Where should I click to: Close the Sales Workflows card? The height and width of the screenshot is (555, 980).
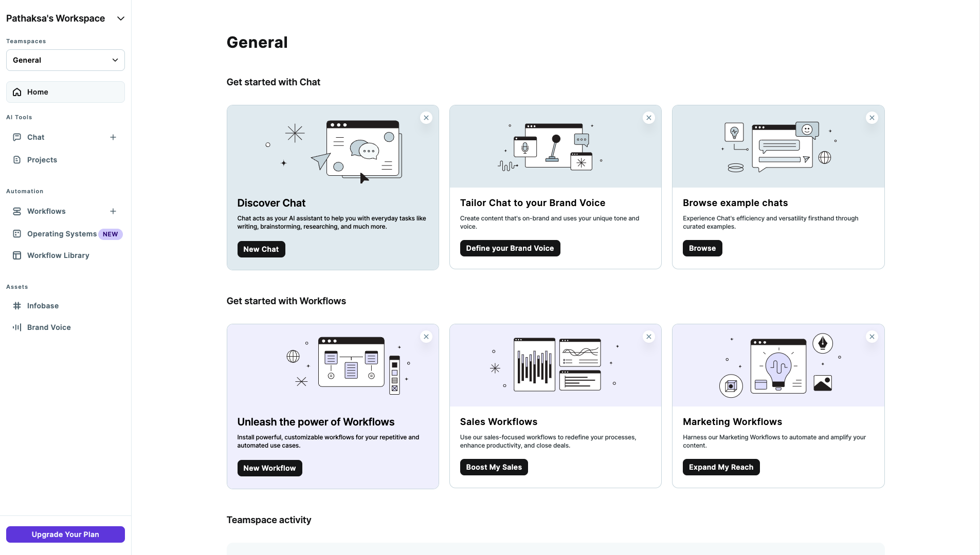pyautogui.click(x=648, y=337)
